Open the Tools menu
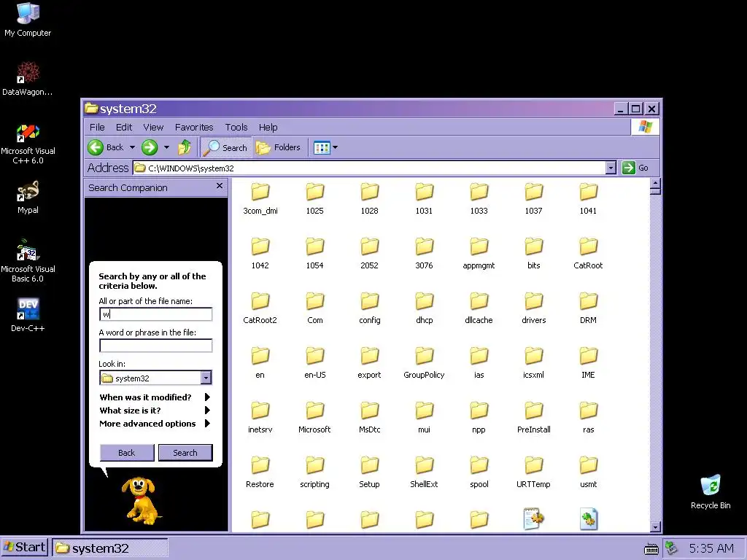The width and height of the screenshot is (747, 560). point(236,127)
